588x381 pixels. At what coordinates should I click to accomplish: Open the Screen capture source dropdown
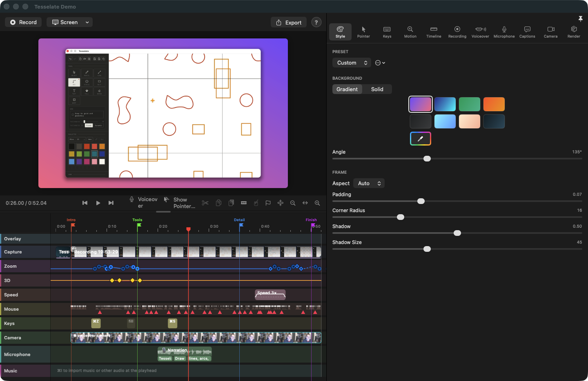69,22
